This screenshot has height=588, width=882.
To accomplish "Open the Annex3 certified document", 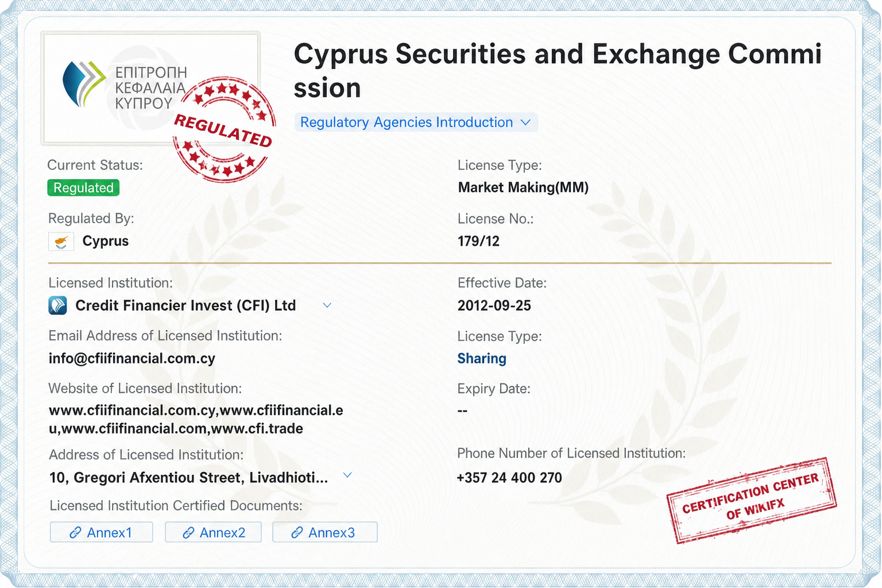I will click(x=324, y=532).
